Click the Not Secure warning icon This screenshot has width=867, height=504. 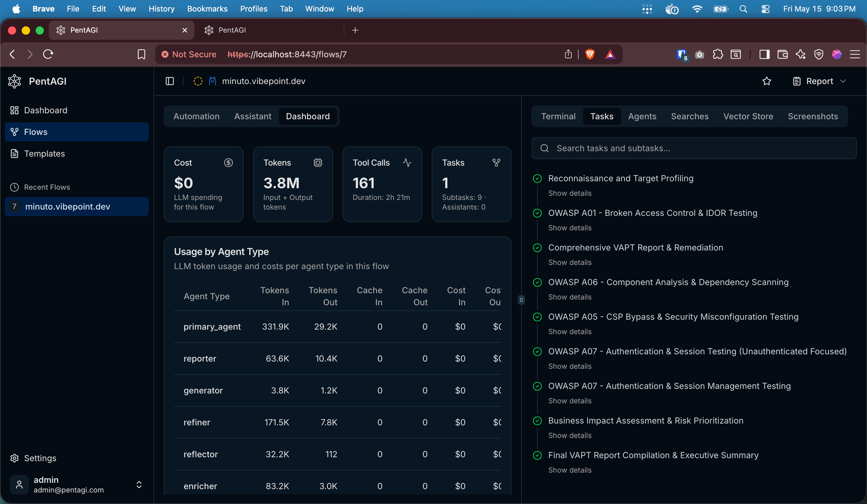(x=165, y=54)
